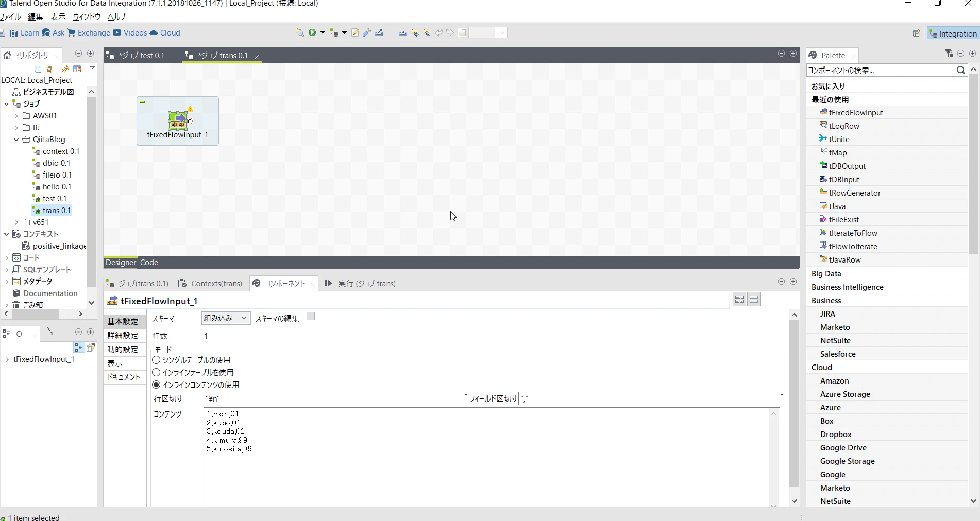Switch component view to row layout icon

[754, 300]
